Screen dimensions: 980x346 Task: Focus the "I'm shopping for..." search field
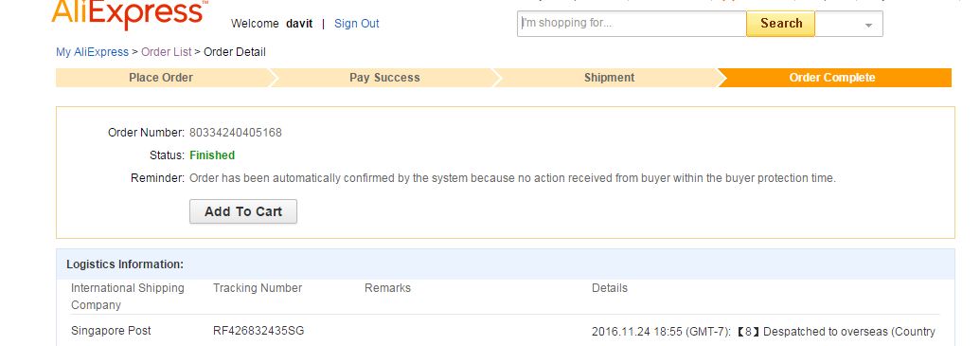tap(632, 24)
